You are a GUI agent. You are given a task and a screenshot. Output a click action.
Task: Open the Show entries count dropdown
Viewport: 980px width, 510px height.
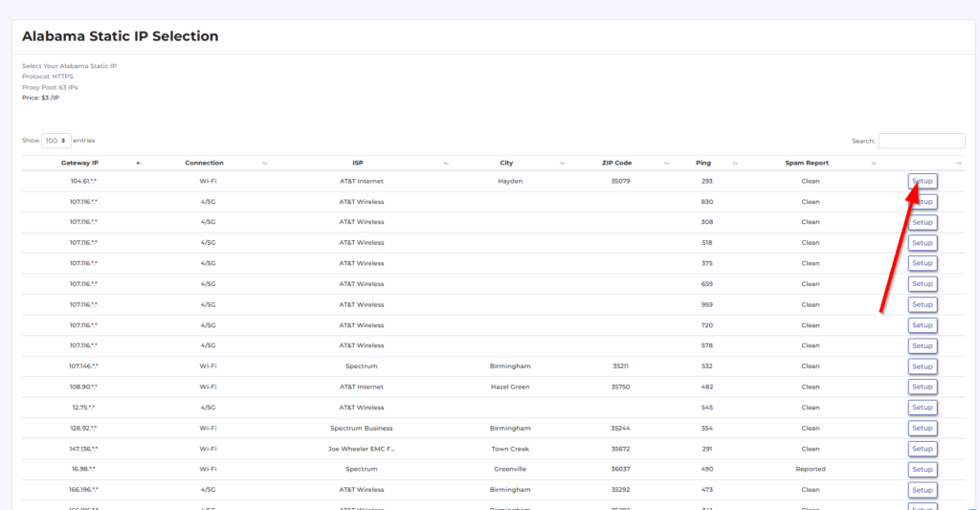(56, 141)
